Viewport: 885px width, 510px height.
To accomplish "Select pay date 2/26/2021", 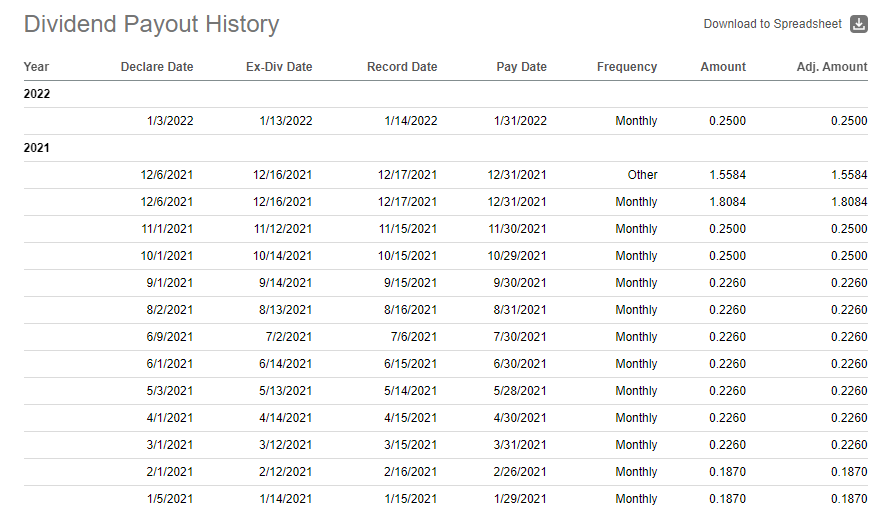I will [520, 472].
